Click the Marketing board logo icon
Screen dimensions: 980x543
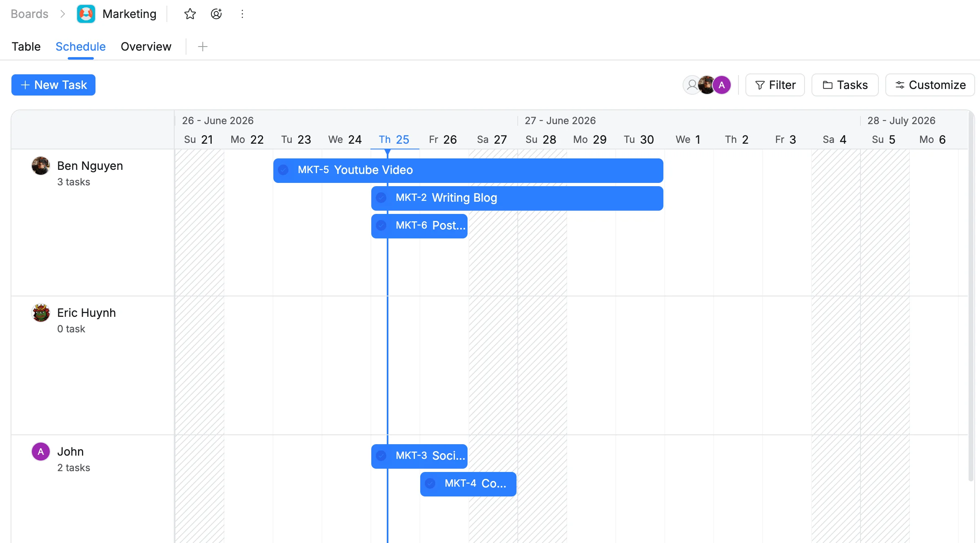click(x=86, y=14)
